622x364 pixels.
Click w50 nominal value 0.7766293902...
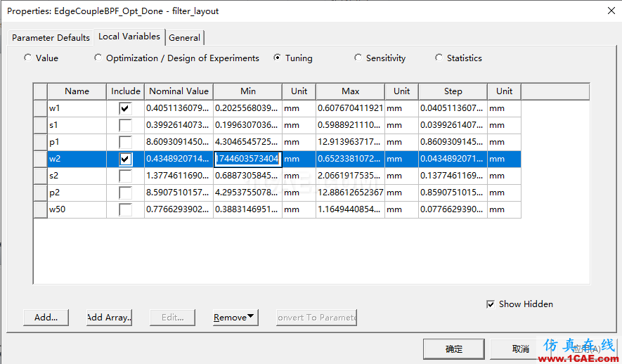[179, 209]
